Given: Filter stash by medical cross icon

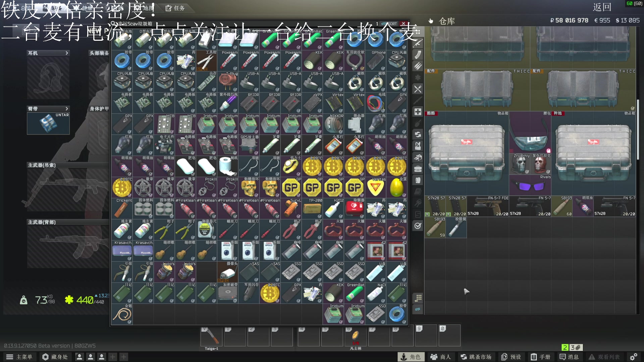Looking at the screenshot, I should click(x=418, y=112).
